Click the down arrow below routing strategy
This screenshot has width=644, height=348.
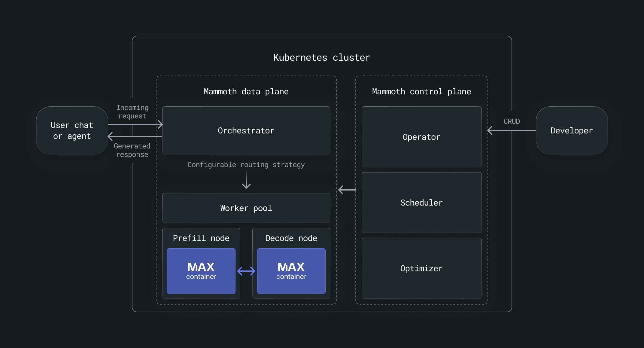tap(246, 181)
